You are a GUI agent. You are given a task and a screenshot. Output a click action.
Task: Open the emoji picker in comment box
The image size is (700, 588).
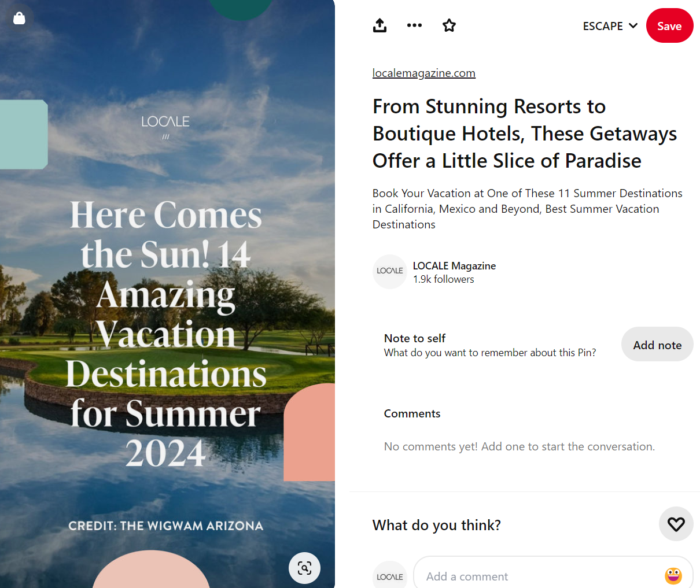(x=673, y=576)
